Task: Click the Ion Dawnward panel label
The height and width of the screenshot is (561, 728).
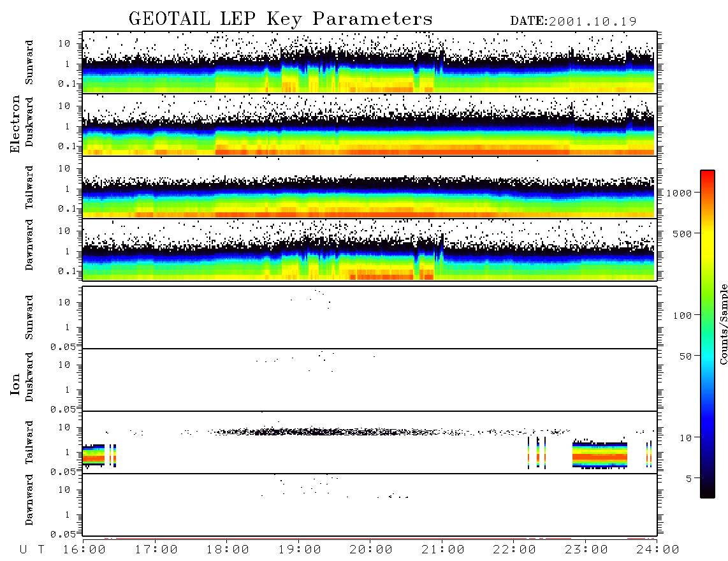Action: [x=29, y=500]
